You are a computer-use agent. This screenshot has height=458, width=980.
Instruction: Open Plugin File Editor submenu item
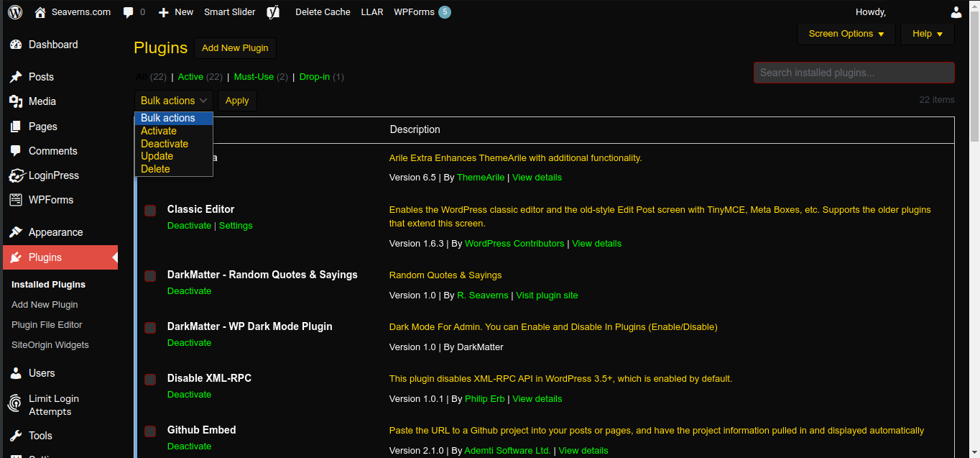47,325
